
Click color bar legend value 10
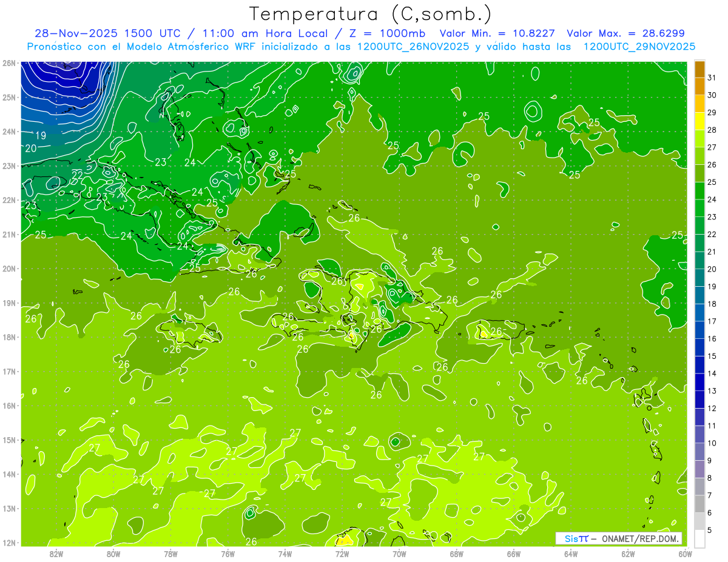coord(712,443)
